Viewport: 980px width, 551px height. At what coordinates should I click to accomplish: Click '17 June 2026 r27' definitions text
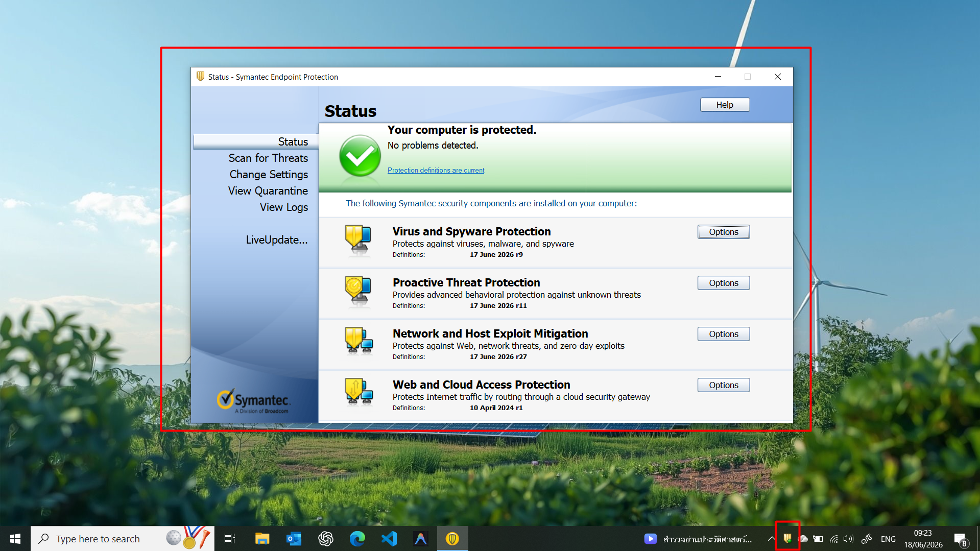[x=498, y=356]
